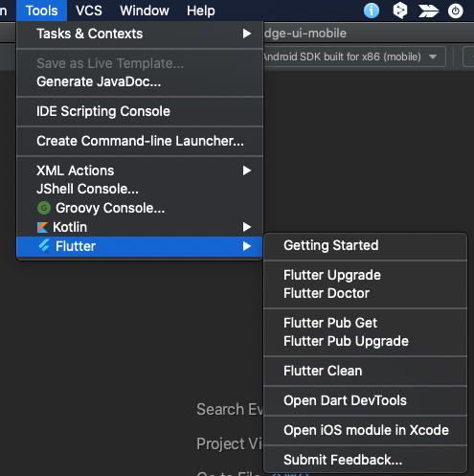
Task: Click the circular power icon in menu bar
Action: click(455, 11)
